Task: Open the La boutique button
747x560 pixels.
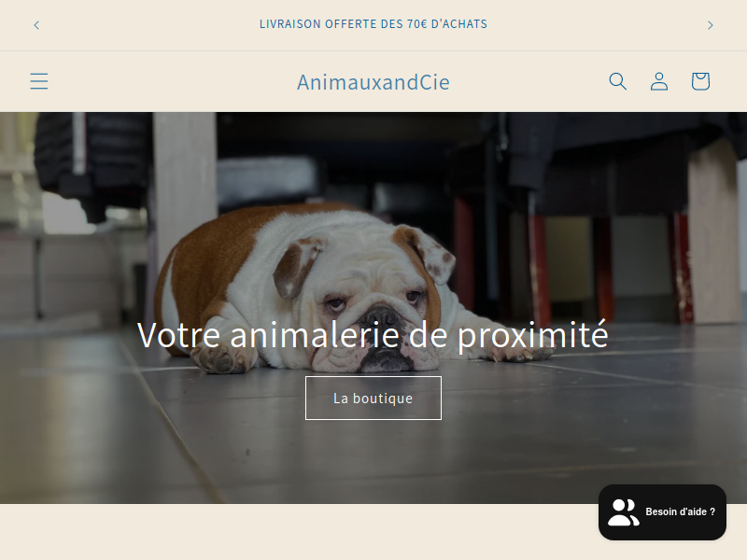Action: 373,399
